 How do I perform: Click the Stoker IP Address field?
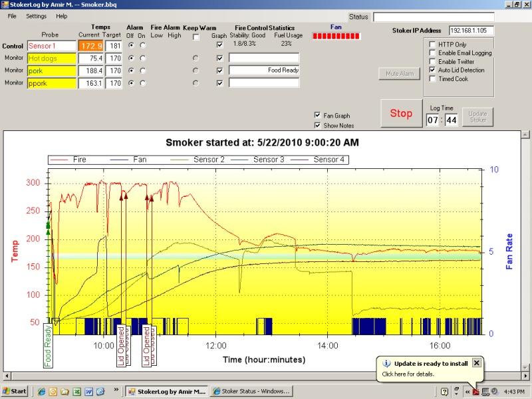pyautogui.click(x=471, y=31)
